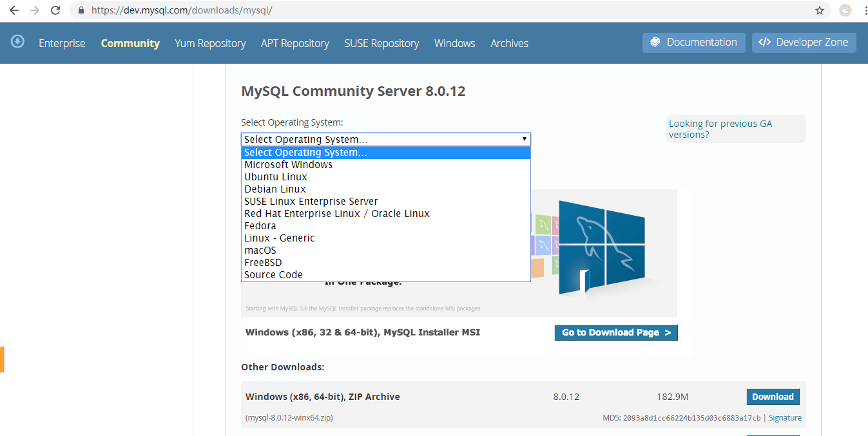
Task: Click the MySQL downloads circle icon
Action: [x=17, y=42]
